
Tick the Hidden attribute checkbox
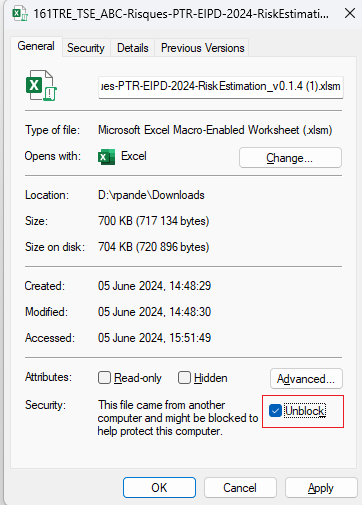click(184, 378)
